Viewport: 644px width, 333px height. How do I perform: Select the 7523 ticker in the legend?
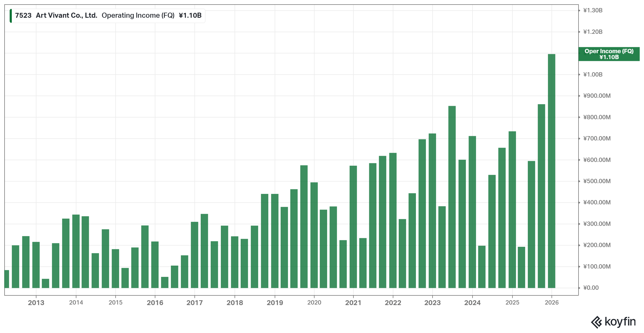[x=23, y=16]
